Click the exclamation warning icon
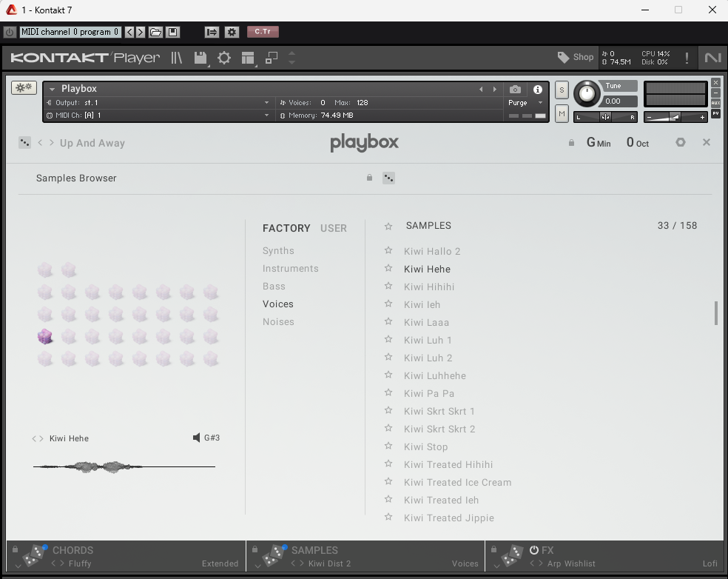 pyautogui.click(x=687, y=58)
